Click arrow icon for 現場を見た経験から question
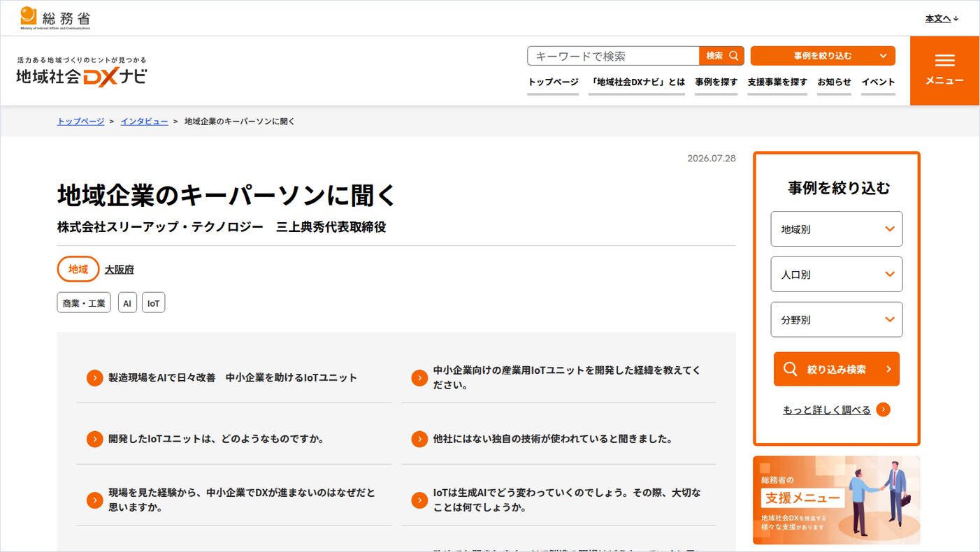This screenshot has width=980, height=552. coord(95,500)
